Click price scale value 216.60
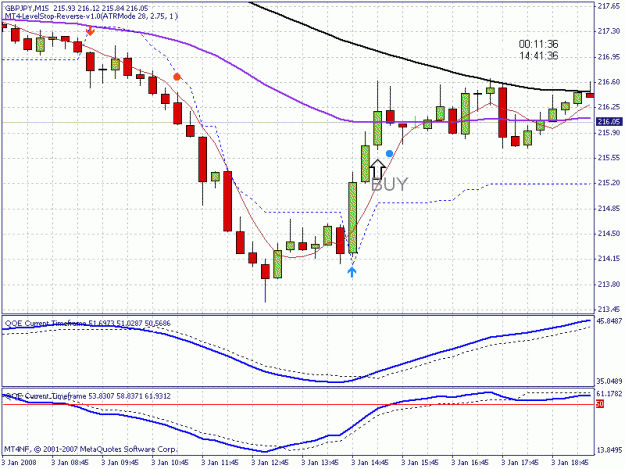Image resolution: width=625 pixels, height=469 pixels. point(609,82)
